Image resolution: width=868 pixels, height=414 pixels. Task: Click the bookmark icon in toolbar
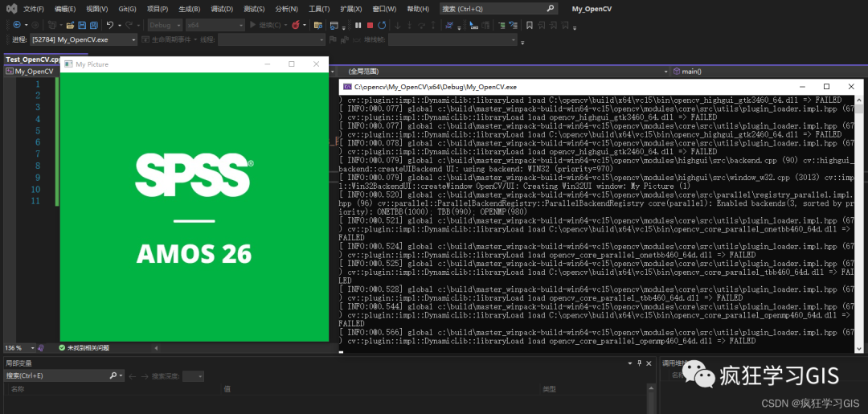(x=529, y=25)
